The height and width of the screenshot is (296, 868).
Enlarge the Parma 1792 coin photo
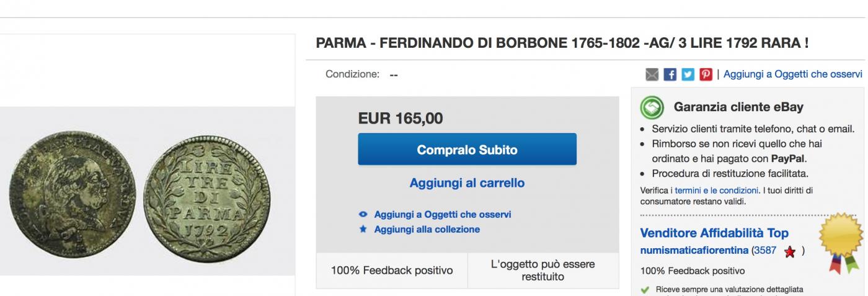(146, 191)
